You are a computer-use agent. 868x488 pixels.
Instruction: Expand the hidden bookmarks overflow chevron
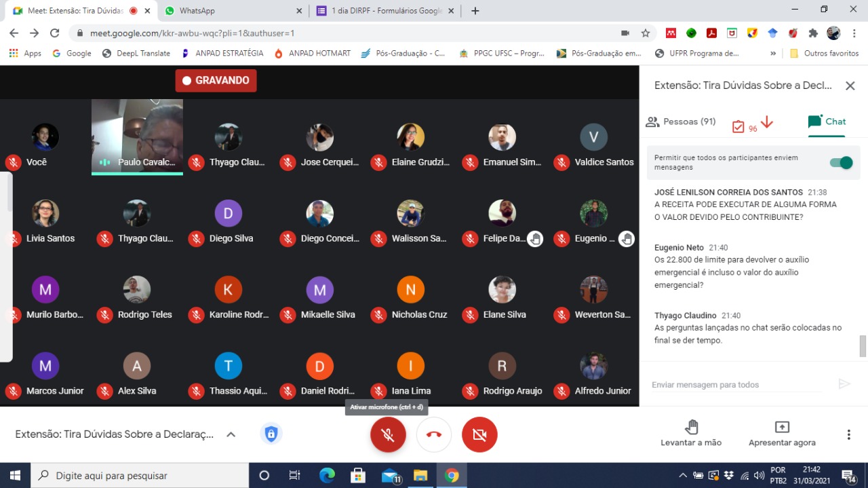(773, 53)
